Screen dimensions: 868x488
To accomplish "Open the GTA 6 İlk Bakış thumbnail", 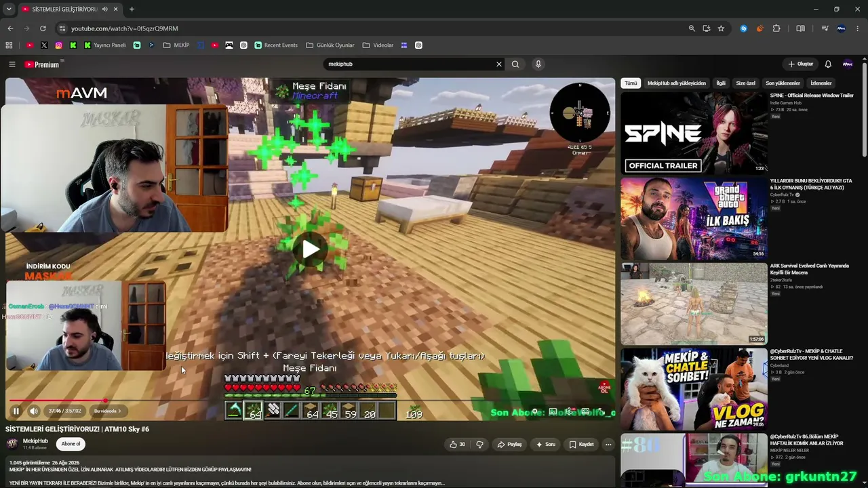I will click(x=694, y=218).
